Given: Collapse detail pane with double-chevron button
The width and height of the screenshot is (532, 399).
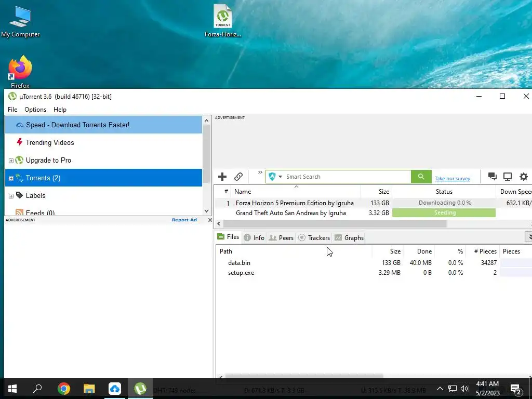Looking at the screenshot, I should 528,237.
